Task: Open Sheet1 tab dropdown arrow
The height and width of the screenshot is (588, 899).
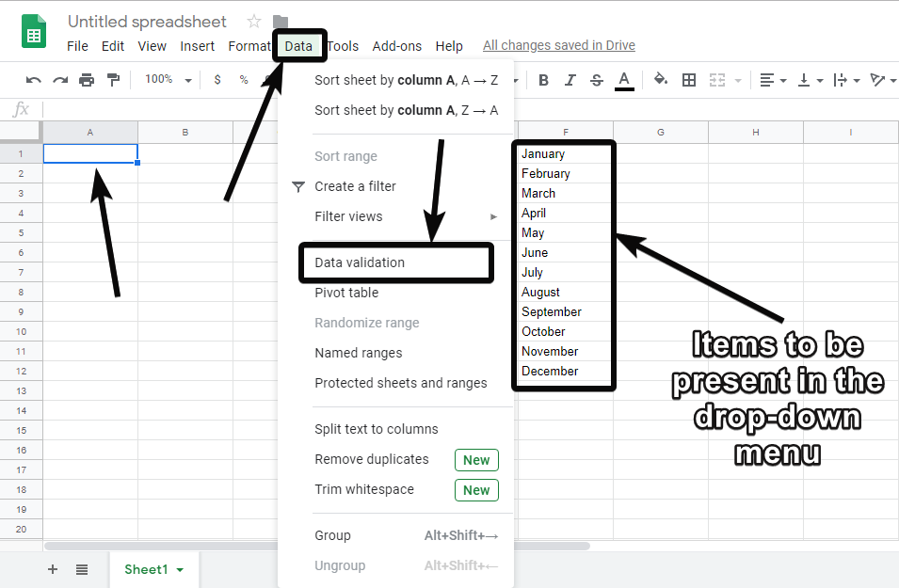Action: 180,570
